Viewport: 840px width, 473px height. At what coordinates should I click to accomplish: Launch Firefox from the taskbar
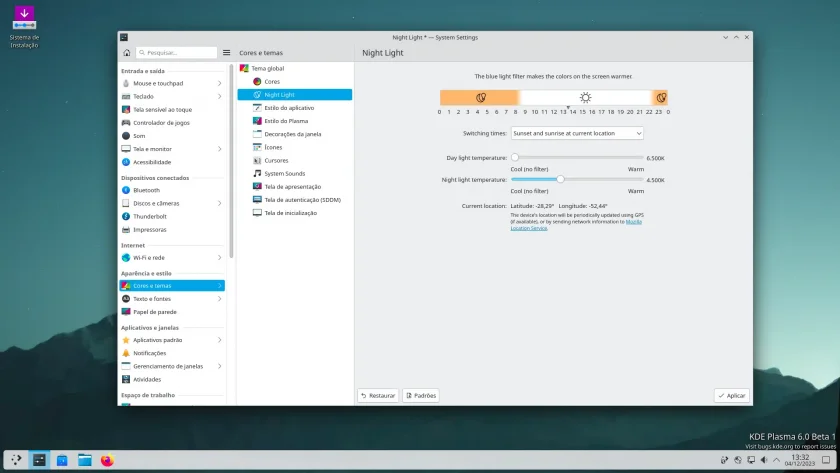coord(107,460)
